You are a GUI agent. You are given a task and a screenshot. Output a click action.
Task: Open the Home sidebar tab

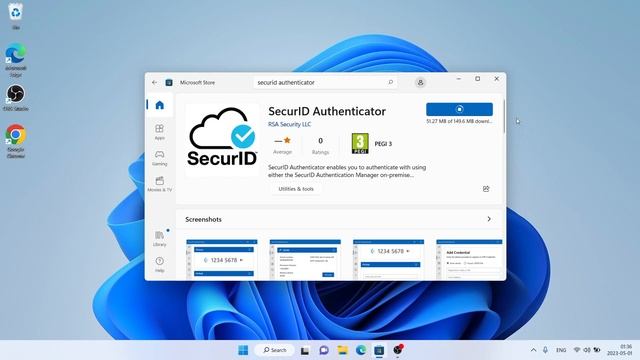(160, 105)
